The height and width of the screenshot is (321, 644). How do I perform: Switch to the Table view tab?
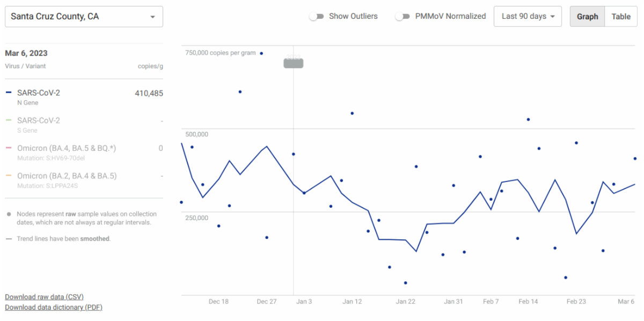tap(621, 17)
